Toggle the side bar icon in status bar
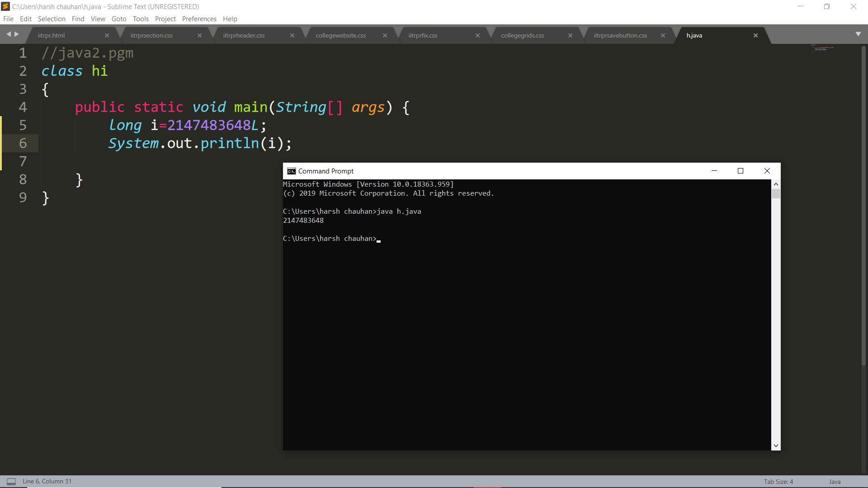The width and height of the screenshot is (868, 488). [11, 482]
